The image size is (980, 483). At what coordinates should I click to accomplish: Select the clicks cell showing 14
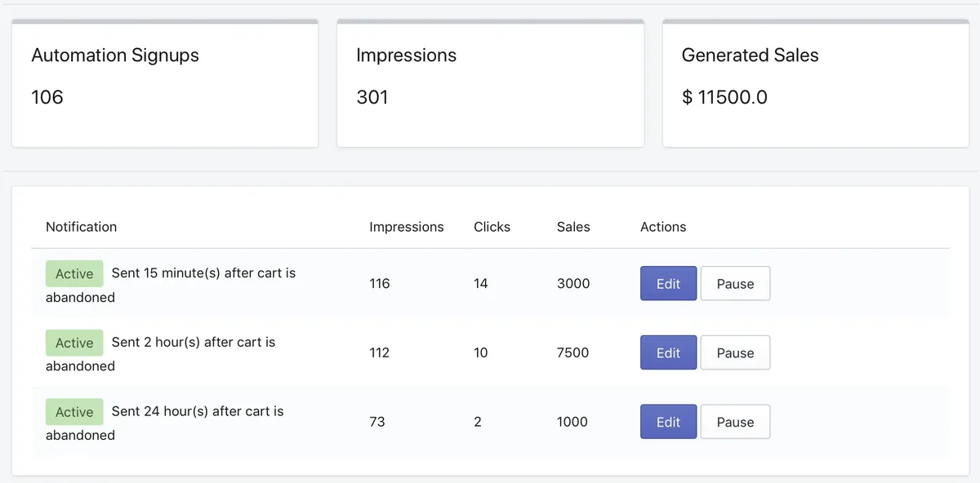tap(481, 284)
